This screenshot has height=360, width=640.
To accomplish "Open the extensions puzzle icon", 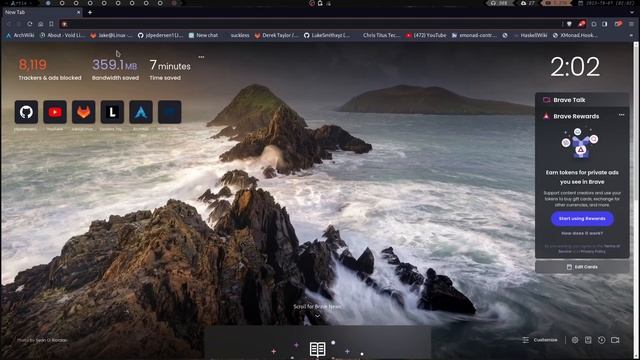I will [594, 24].
